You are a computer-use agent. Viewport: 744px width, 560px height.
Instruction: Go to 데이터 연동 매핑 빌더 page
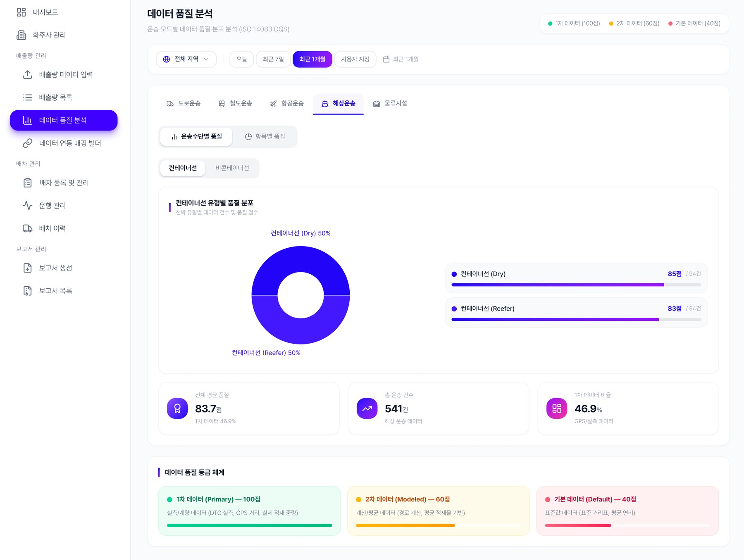pos(64,143)
